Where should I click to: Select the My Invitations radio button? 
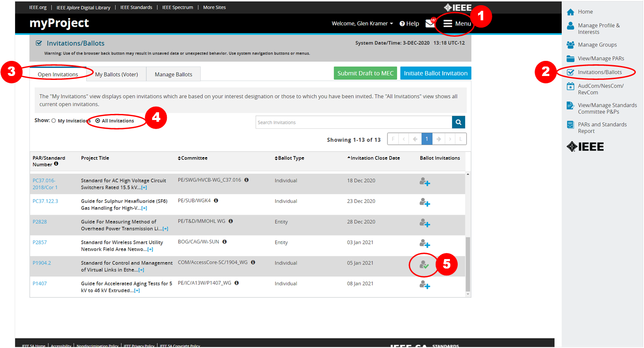point(54,121)
